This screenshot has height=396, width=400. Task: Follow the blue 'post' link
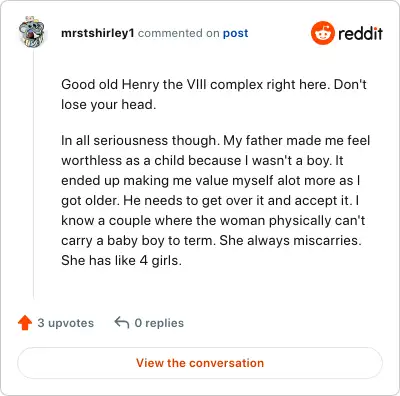click(x=235, y=33)
